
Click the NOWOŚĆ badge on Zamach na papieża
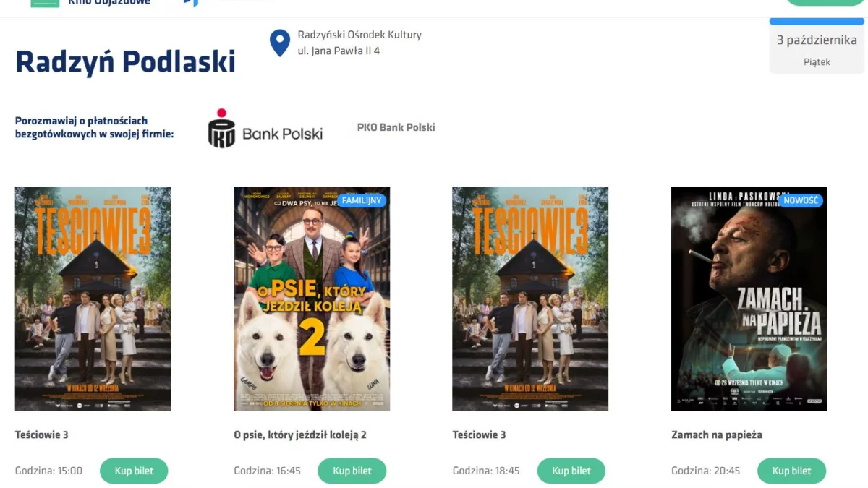pos(801,200)
